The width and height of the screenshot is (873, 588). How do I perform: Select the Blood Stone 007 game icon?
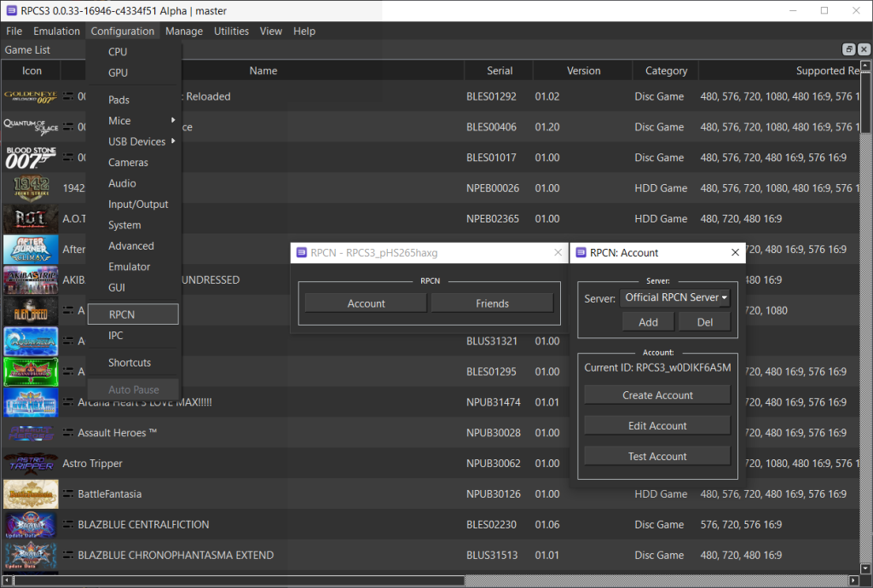pyautogui.click(x=32, y=158)
